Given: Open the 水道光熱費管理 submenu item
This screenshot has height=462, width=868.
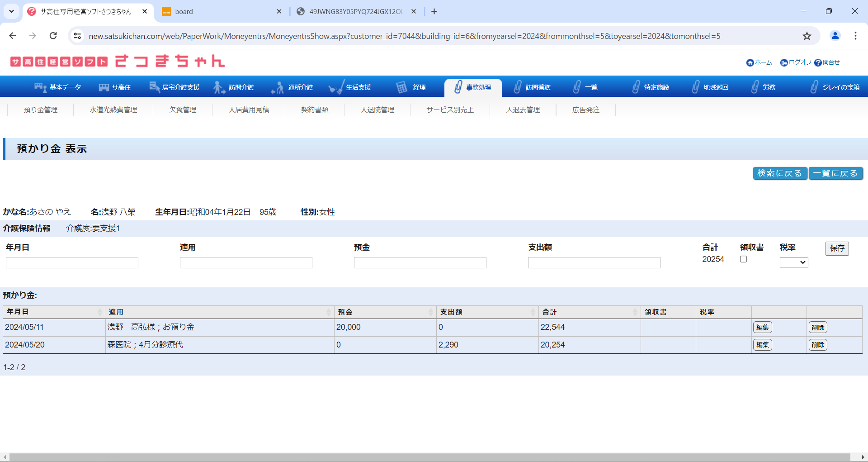Looking at the screenshot, I should click(113, 110).
